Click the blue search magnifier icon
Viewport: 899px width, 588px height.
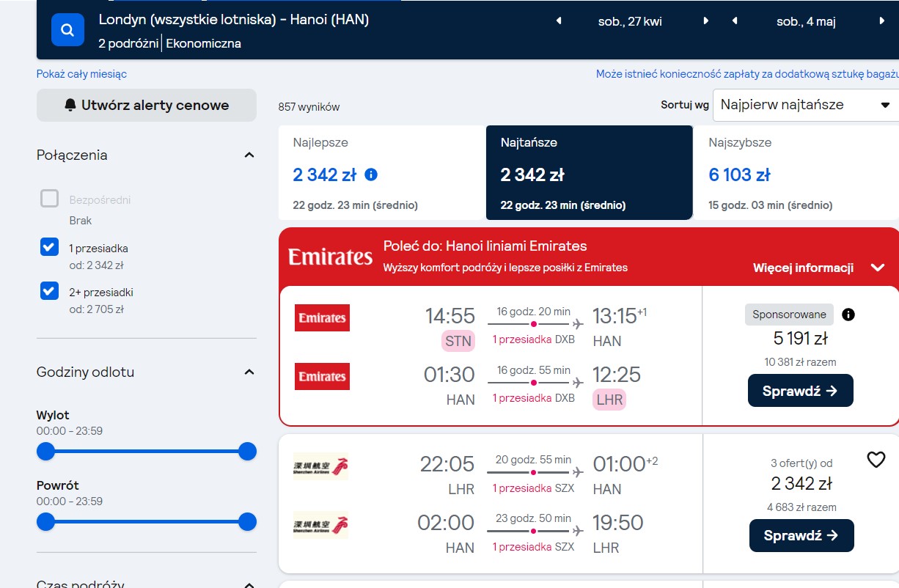click(67, 30)
